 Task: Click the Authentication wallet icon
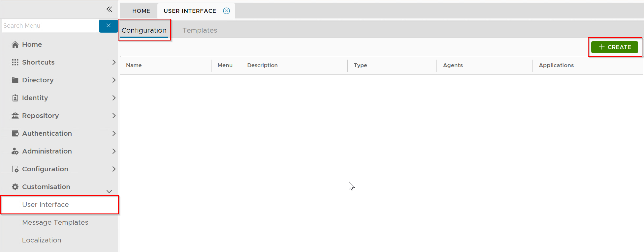coord(15,133)
